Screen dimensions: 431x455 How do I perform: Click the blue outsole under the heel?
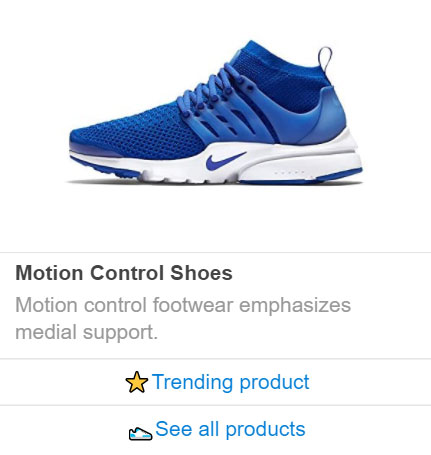[300, 178]
